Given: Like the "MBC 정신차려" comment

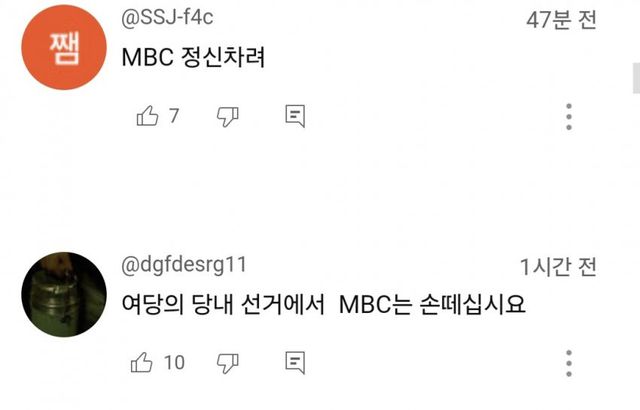Looking at the screenshot, I should pyautogui.click(x=147, y=116).
